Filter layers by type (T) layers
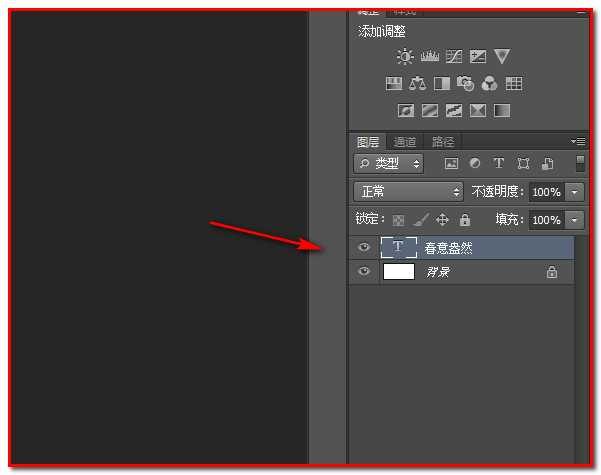Screen dimensions: 601x475 pyautogui.click(x=498, y=163)
